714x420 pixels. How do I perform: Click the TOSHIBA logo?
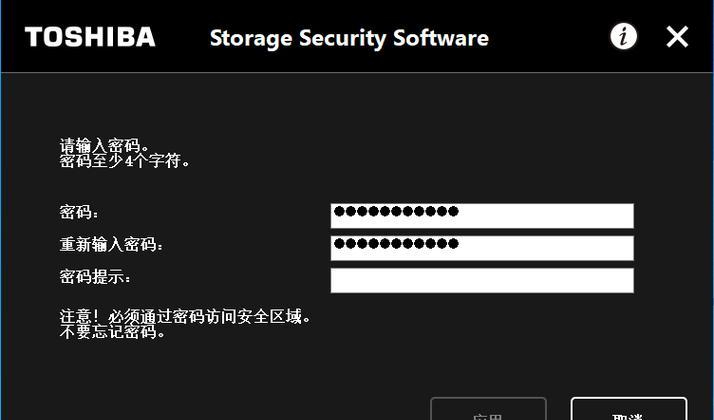point(90,37)
